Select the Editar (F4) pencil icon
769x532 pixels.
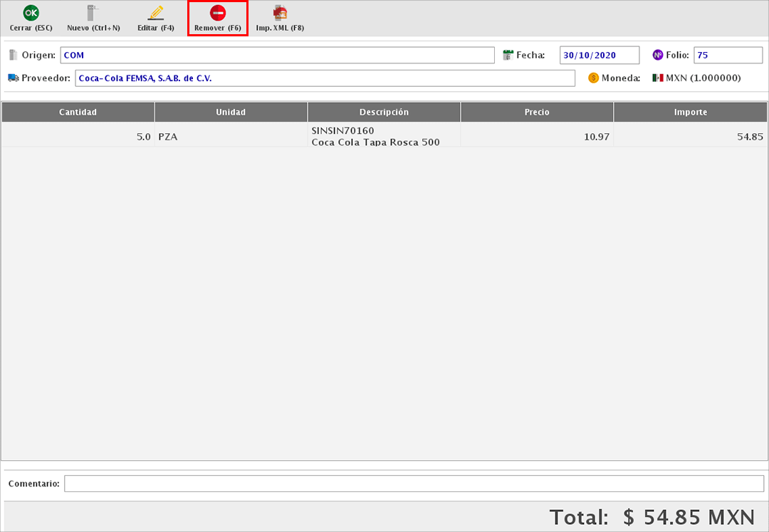(155, 13)
